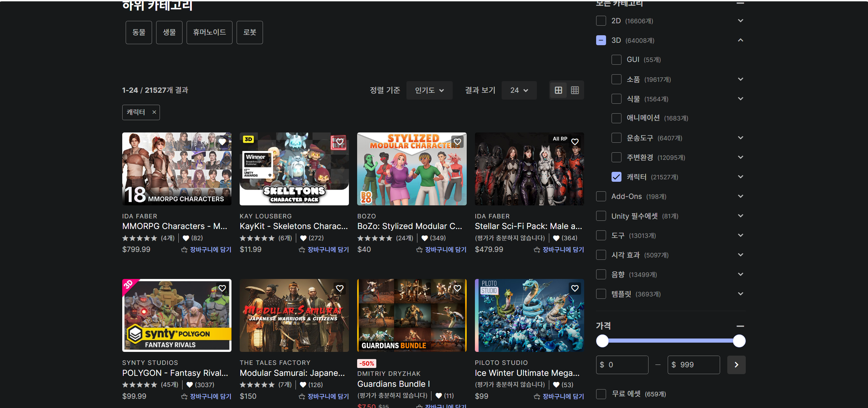
Task: Select the 로봇 subcategory
Action: (x=250, y=33)
